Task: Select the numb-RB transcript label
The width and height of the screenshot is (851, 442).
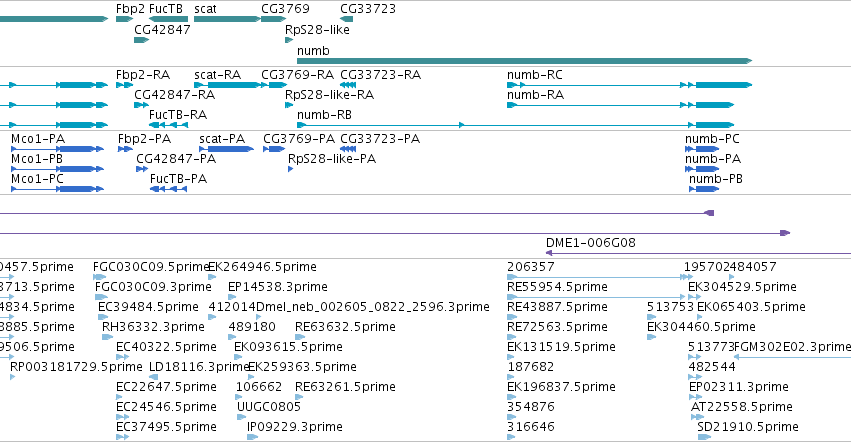Action: click(x=324, y=115)
